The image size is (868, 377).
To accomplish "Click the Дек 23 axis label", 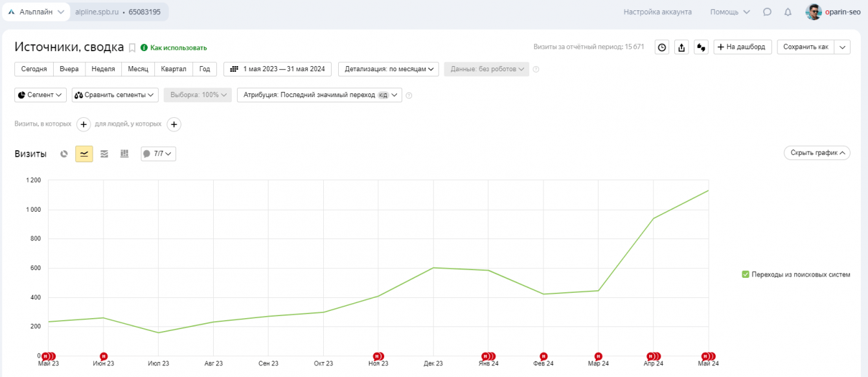I will 433,363.
